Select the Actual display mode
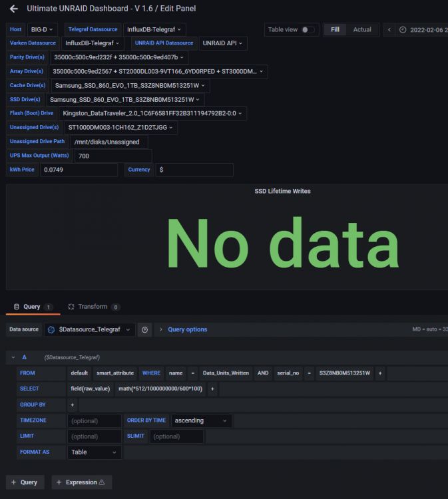 pyautogui.click(x=362, y=30)
